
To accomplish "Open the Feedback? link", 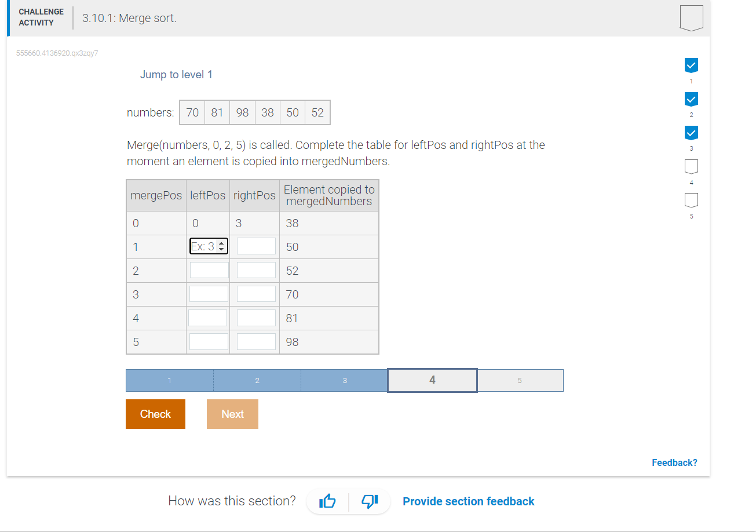I will point(674,462).
